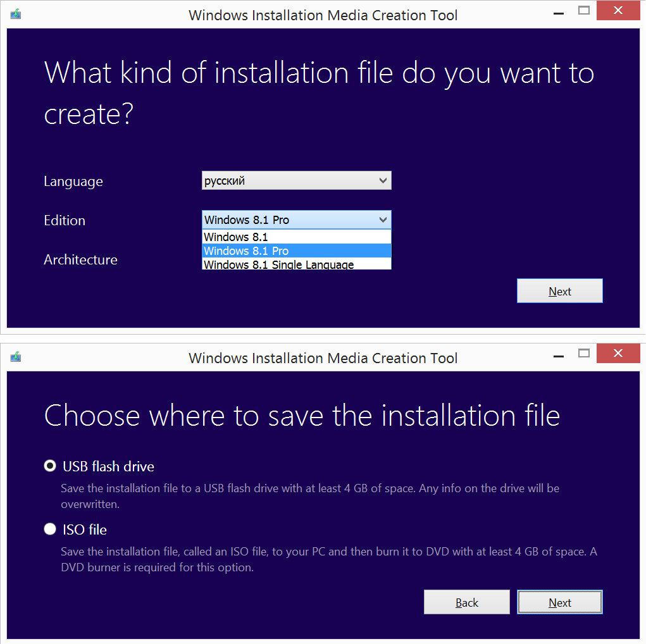Maximize the top Media Creation Tool window
646x644 pixels.
(x=584, y=10)
